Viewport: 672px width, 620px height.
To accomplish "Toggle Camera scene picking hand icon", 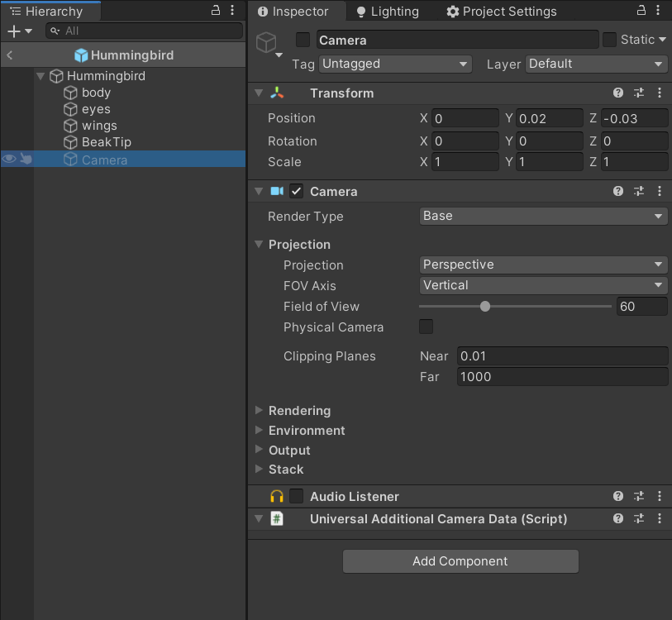I will tap(26, 159).
